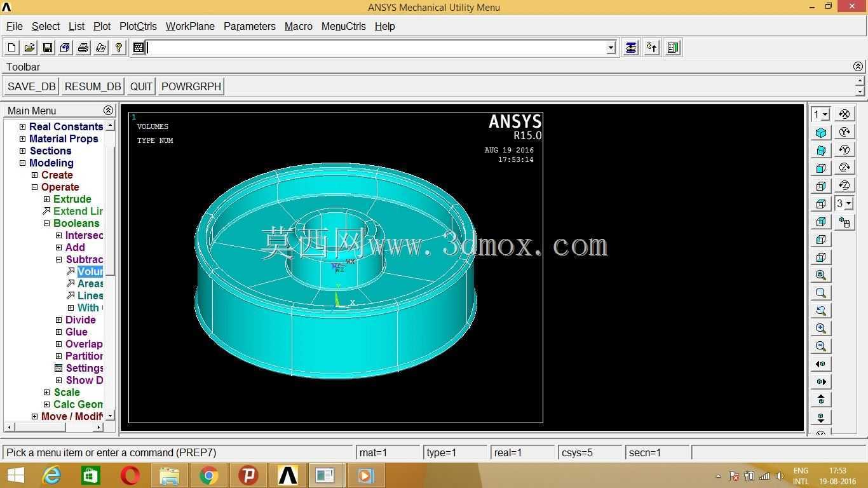Open File Explorer from the taskbar
Viewport: 868px width, 488px height.
click(169, 475)
